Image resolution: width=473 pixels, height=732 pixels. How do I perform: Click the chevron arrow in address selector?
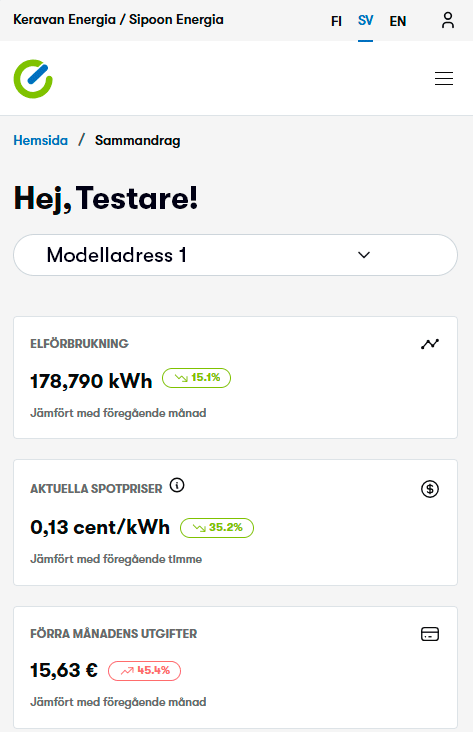[x=364, y=255]
